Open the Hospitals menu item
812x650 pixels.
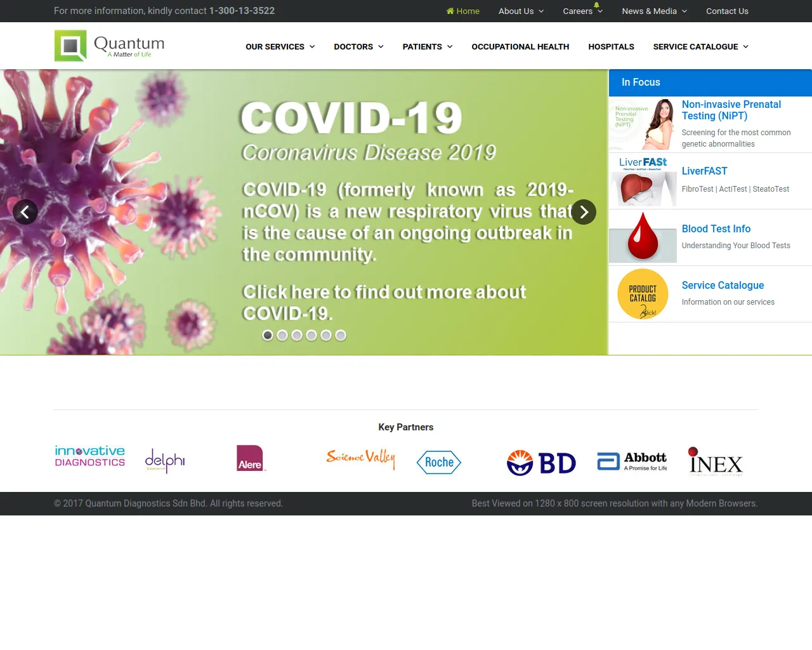(611, 46)
